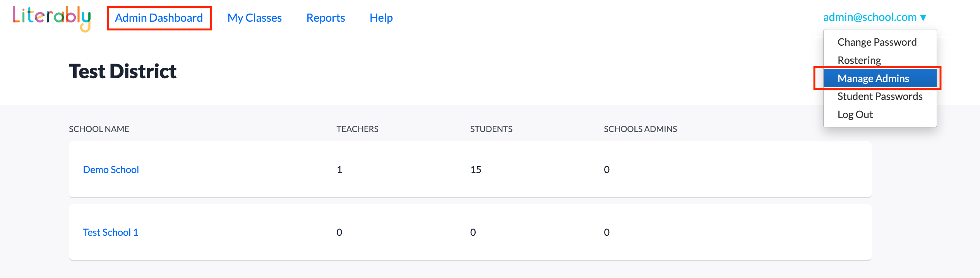Image resolution: width=980 pixels, height=278 pixels.
Task: Open Student Passwords from the menu
Action: tap(879, 96)
